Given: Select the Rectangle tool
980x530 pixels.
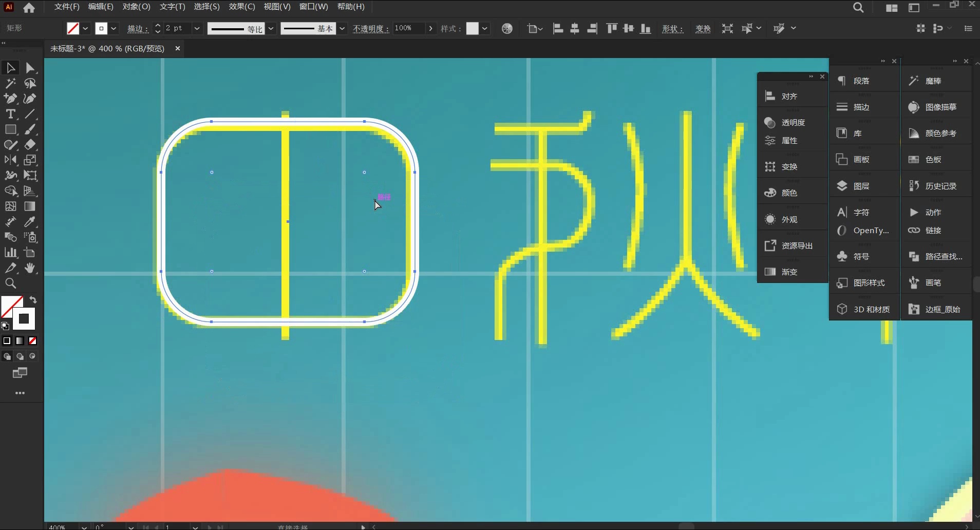Looking at the screenshot, I should click(10, 129).
